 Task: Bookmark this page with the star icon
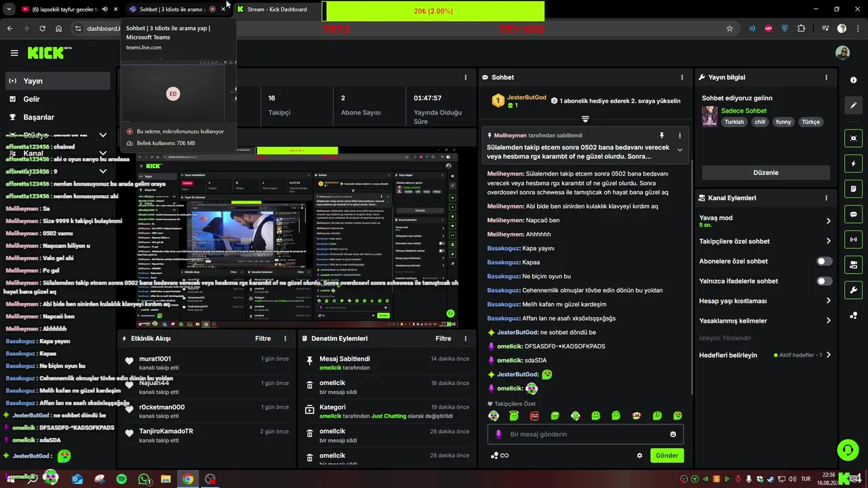[x=730, y=28]
